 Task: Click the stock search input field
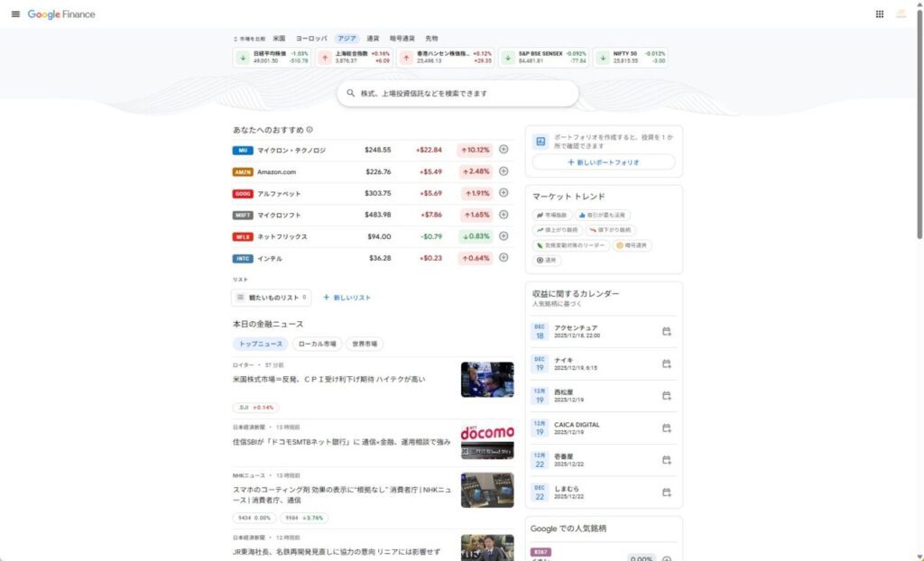point(460,93)
